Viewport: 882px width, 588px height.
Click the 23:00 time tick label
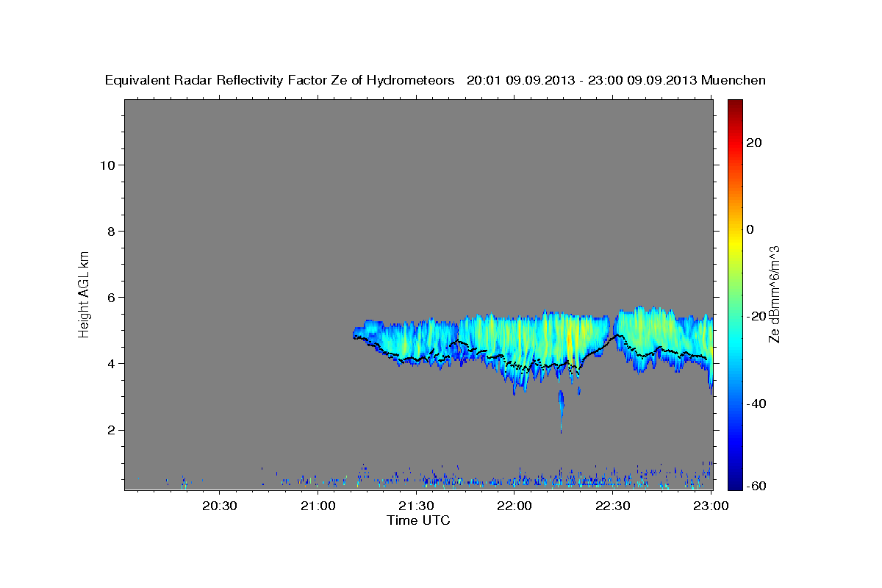click(711, 506)
